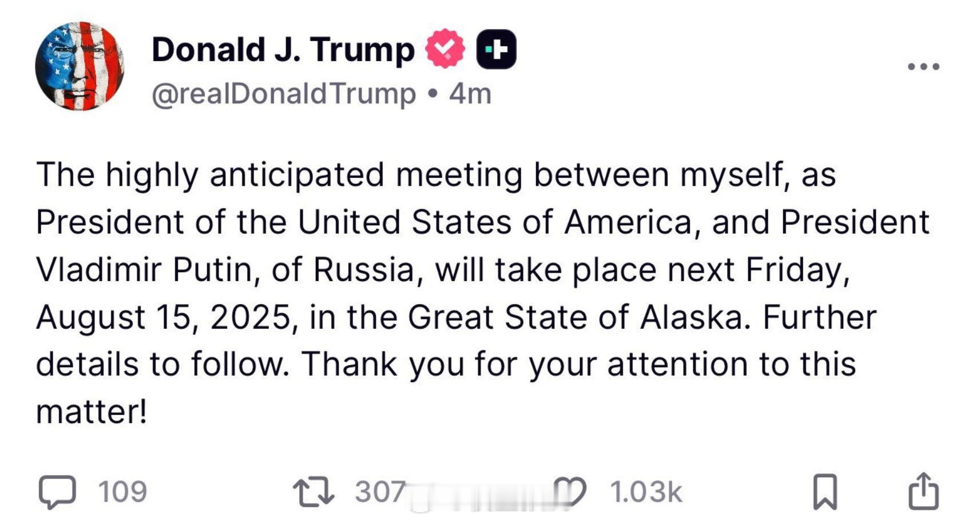Click the ReTruth arrows icon
The width and height of the screenshot is (980, 523).
(314, 492)
